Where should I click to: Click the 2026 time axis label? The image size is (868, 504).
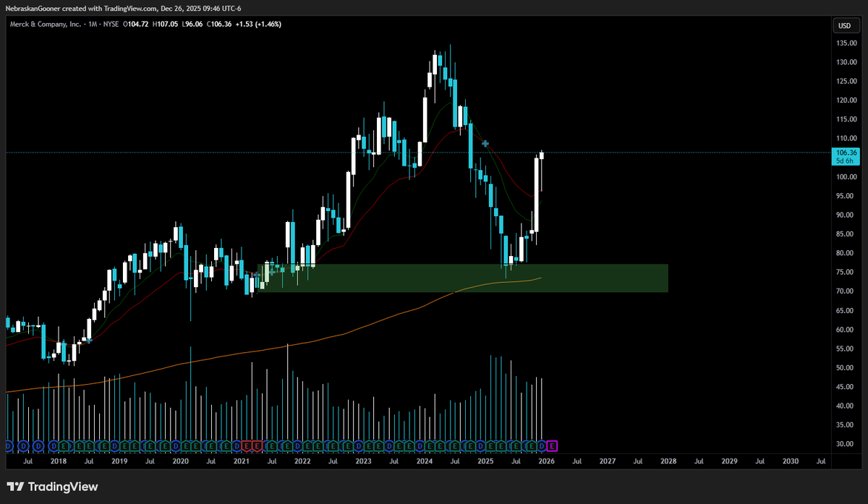[x=546, y=461]
